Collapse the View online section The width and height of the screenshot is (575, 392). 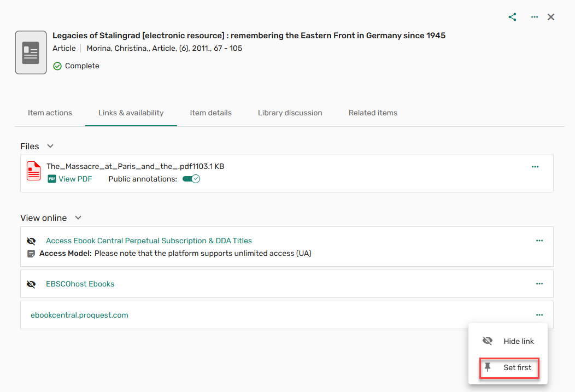tap(78, 218)
